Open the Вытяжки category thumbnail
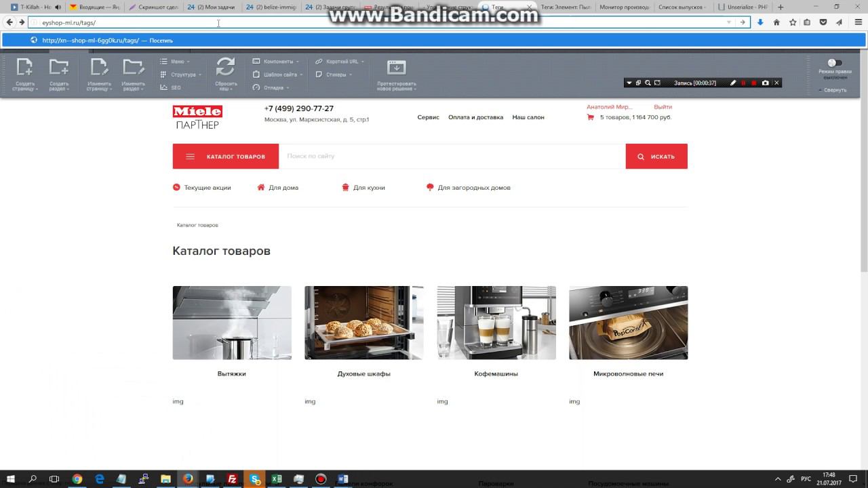868x488 pixels. (232, 323)
